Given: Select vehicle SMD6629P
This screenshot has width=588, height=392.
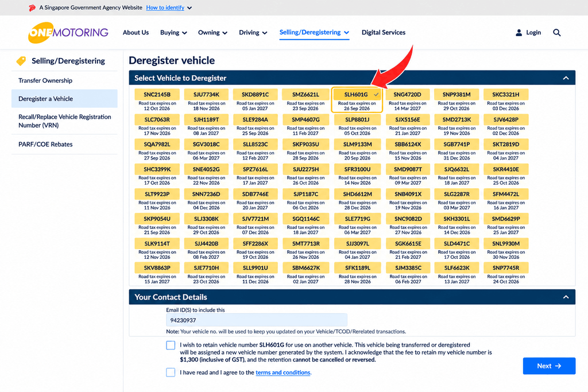Looking at the screenshot, I should tap(506, 219).
